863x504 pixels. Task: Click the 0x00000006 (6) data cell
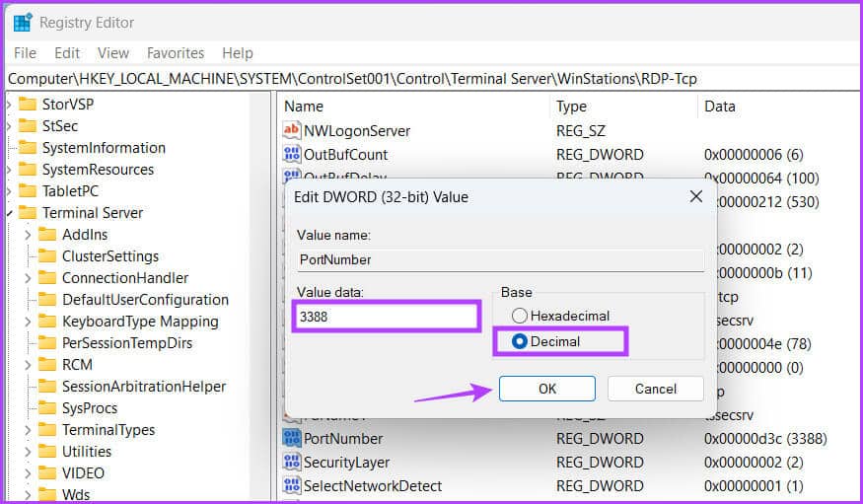754,155
